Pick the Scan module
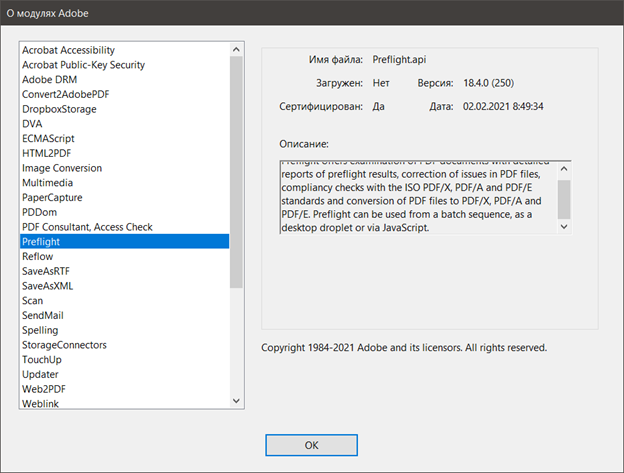Viewport: 624px width, 473px height. click(x=125, y=300)
